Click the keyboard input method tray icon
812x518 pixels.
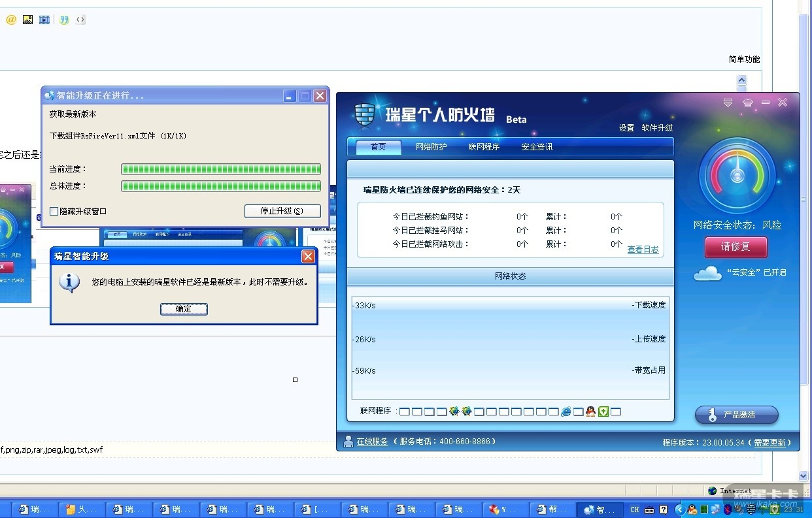(649, 510)
